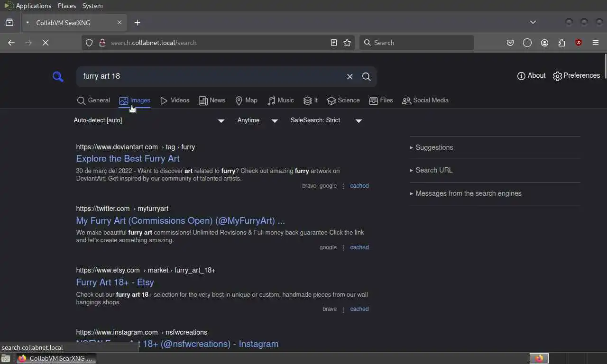Open the Anytime time range dropdown

(x=258, y=120)
